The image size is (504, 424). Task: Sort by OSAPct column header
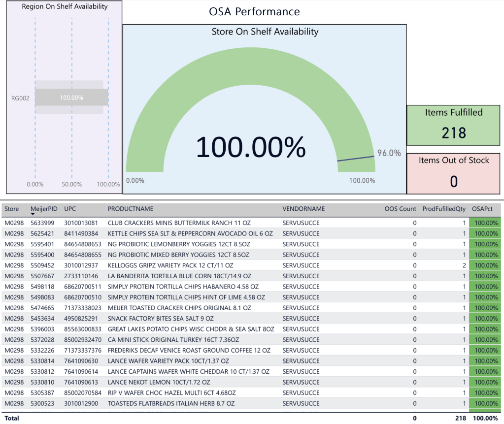[x=482, y=209]
